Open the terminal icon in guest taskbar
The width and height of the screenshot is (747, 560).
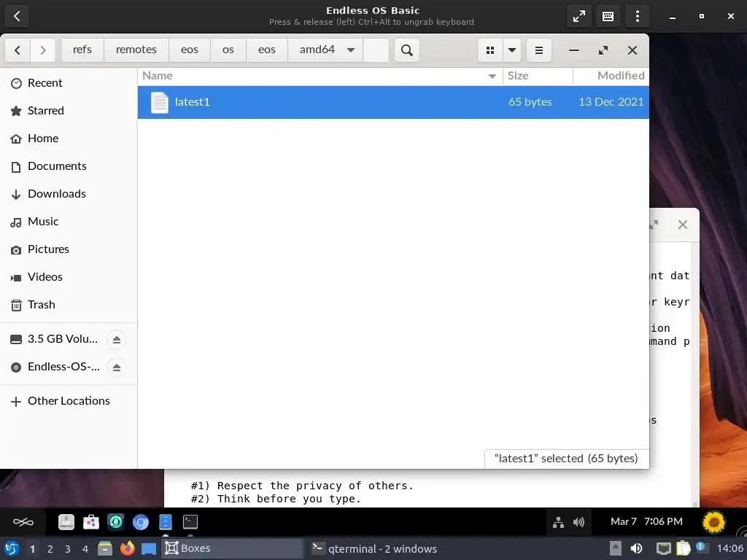(x=190, y=522)
